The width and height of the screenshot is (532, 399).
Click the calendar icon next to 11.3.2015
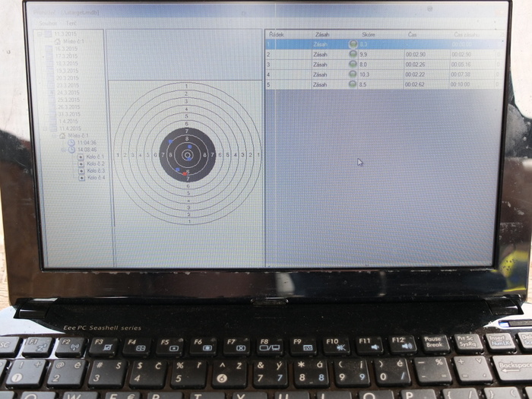tap(47, 35)
